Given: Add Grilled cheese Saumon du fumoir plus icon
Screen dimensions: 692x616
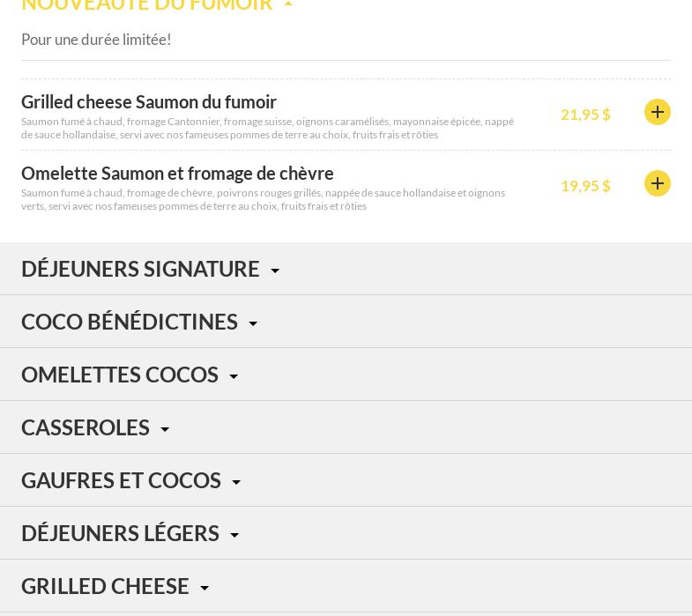Looking at the screenshot, I should [x=657, y=112].
